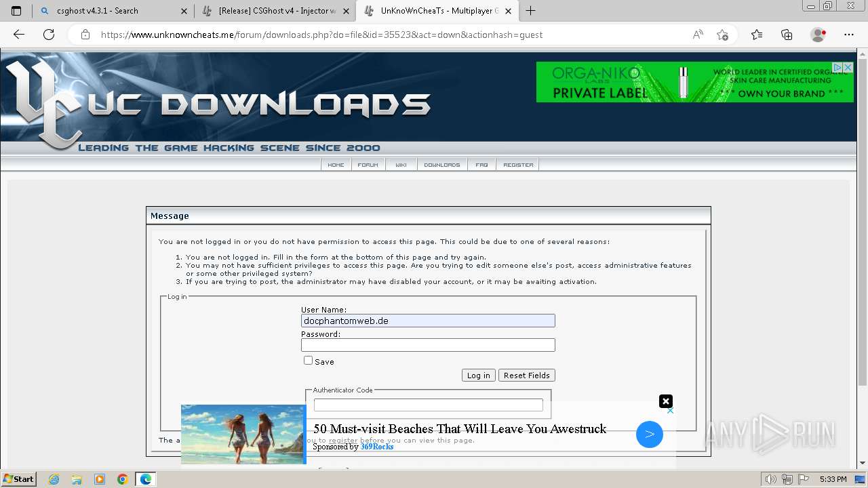Close the Orga-Niko banner ad
This screenshot has width=868, height=488.
pos(848,67)
